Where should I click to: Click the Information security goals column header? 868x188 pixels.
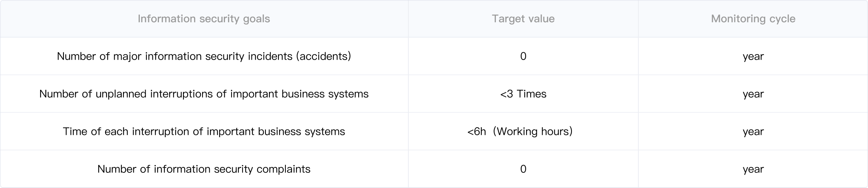(204, 19)
